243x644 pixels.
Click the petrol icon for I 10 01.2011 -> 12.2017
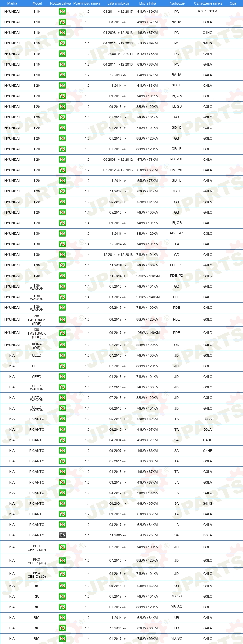(62, 12)
